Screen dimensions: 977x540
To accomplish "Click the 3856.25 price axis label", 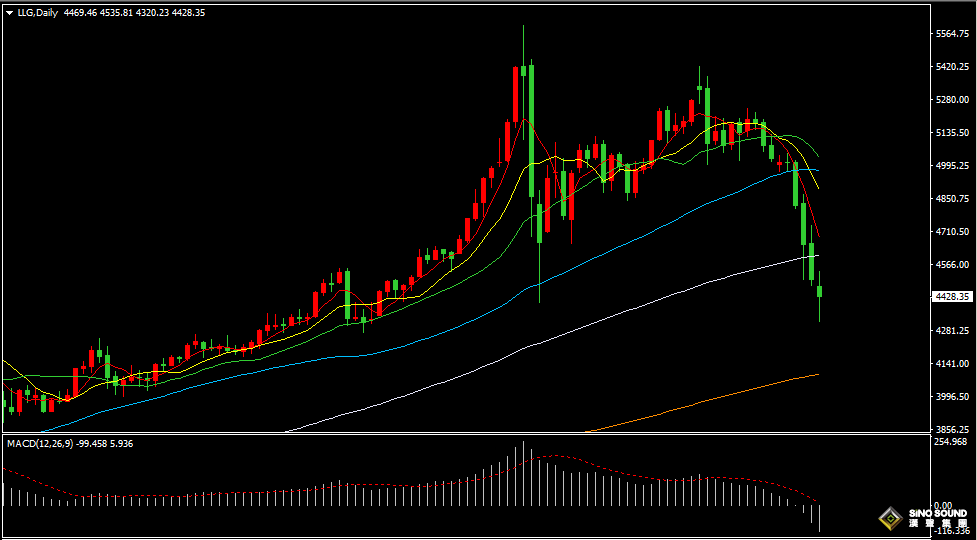I will pyautogui.click(x=952, y=428).
